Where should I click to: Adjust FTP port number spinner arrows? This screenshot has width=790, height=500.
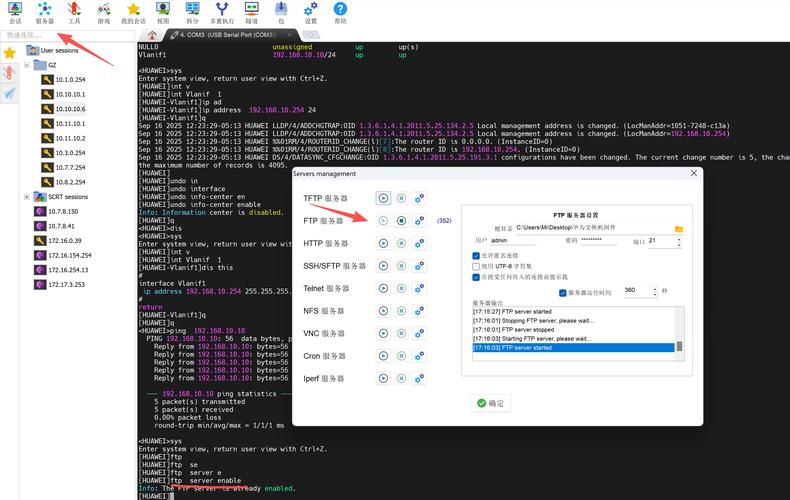(677, 241)
